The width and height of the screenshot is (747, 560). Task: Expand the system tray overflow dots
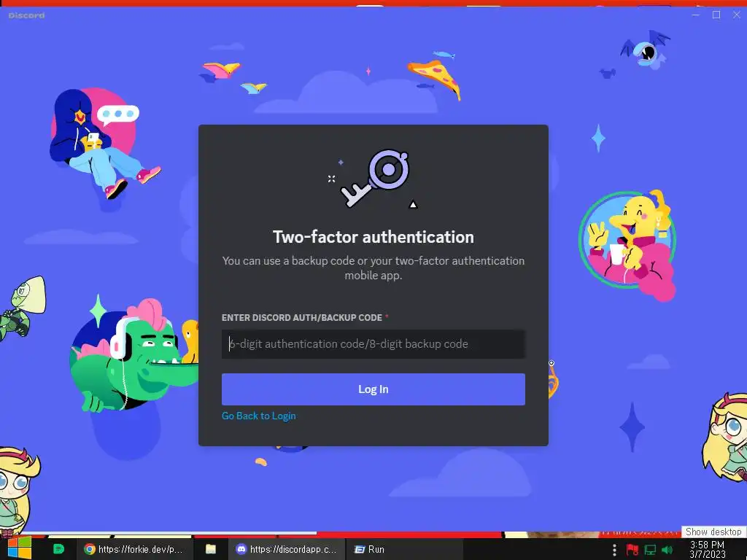tap(614, 550)
